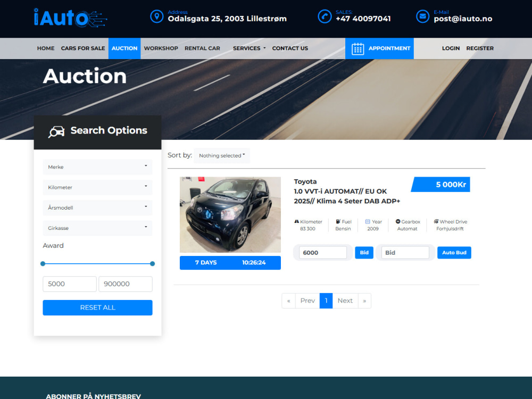Go to last page with » button
The height and width of the screenshot is (399, 532).
tap(364, 301)
